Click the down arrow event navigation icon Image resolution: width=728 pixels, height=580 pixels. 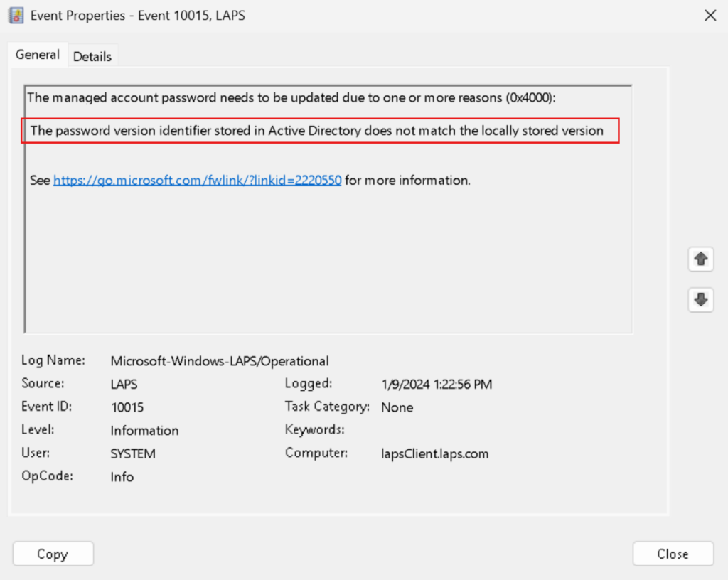[x=701, y=299]
